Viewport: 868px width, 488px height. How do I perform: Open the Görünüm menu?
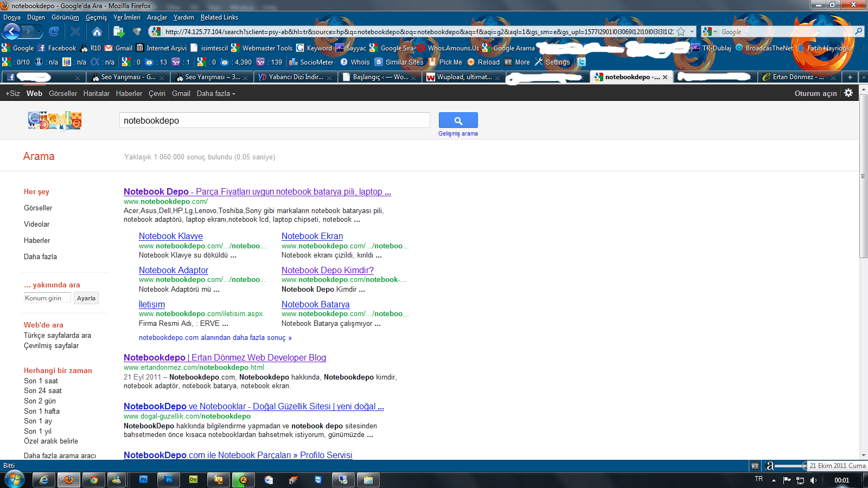point(65,17)
